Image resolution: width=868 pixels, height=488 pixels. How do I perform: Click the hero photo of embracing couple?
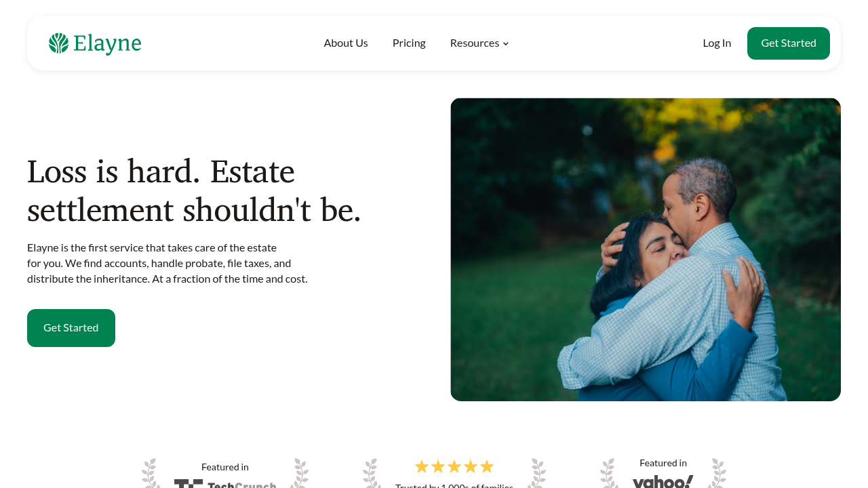(x=646, y=249)
